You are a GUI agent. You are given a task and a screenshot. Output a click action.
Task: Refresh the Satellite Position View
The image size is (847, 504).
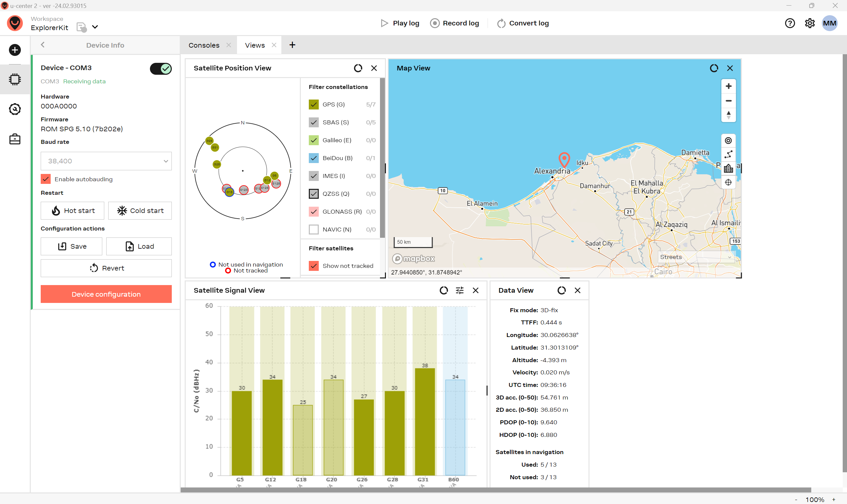[358, 68]
